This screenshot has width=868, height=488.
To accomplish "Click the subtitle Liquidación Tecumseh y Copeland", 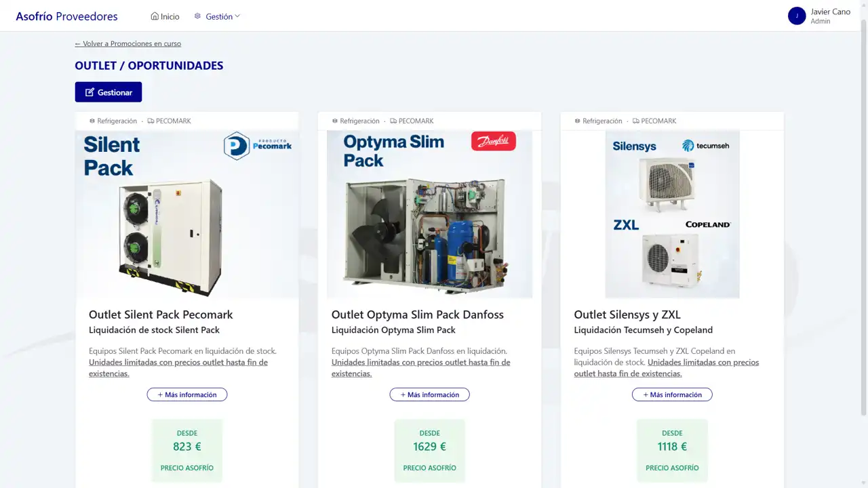I will 644,330.
